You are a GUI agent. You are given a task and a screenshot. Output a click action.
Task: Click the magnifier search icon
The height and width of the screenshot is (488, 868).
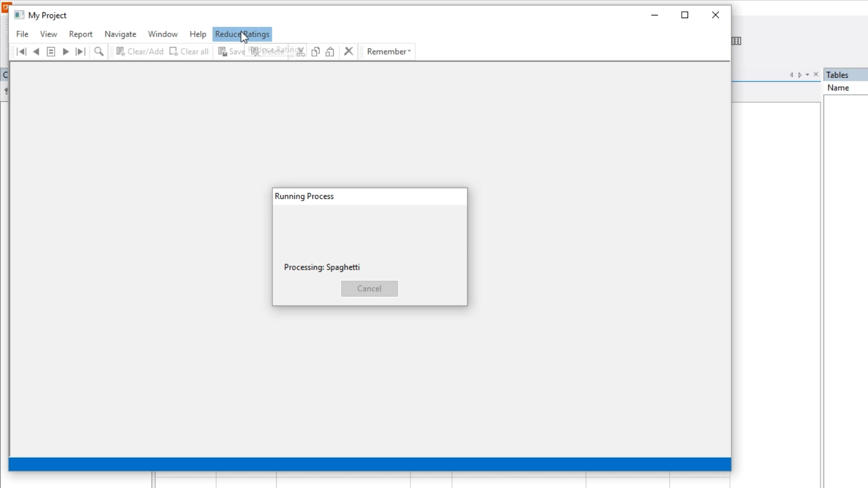click(99, 52)
